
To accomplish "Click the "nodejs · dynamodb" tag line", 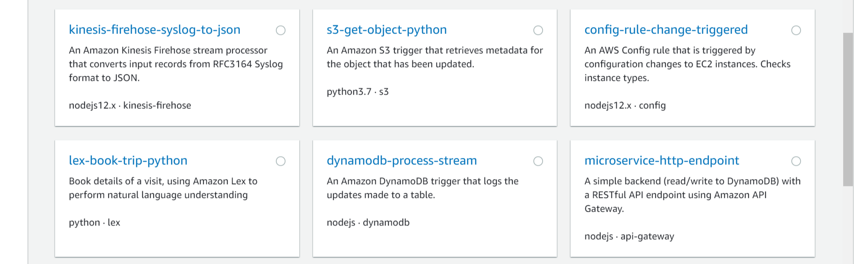I will point(368,223).
